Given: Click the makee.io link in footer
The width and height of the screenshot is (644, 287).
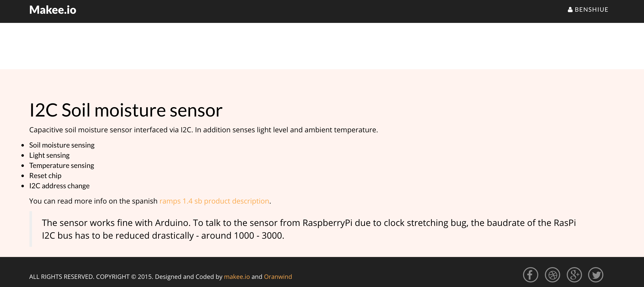Looking at the screenshot, I should click(237, 277).
